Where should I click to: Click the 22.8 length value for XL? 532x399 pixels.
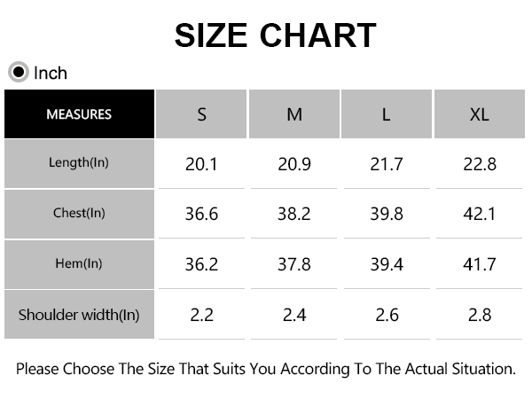pos(480,164)
